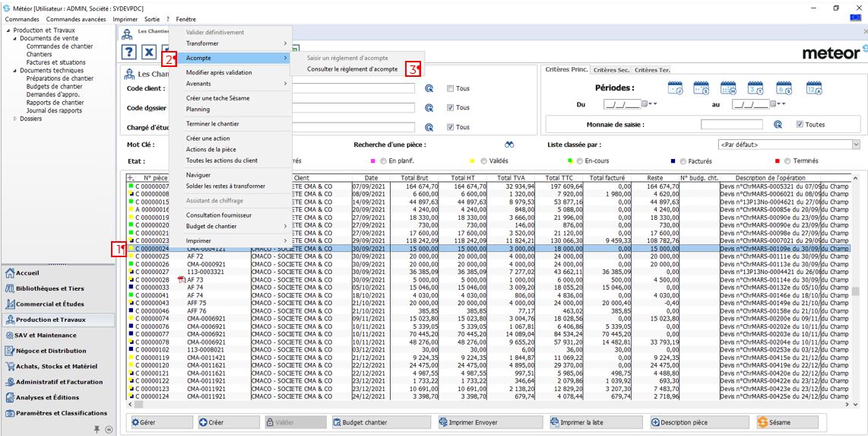Click the SAV et Maintenance gear icon

tap(10, 335)
